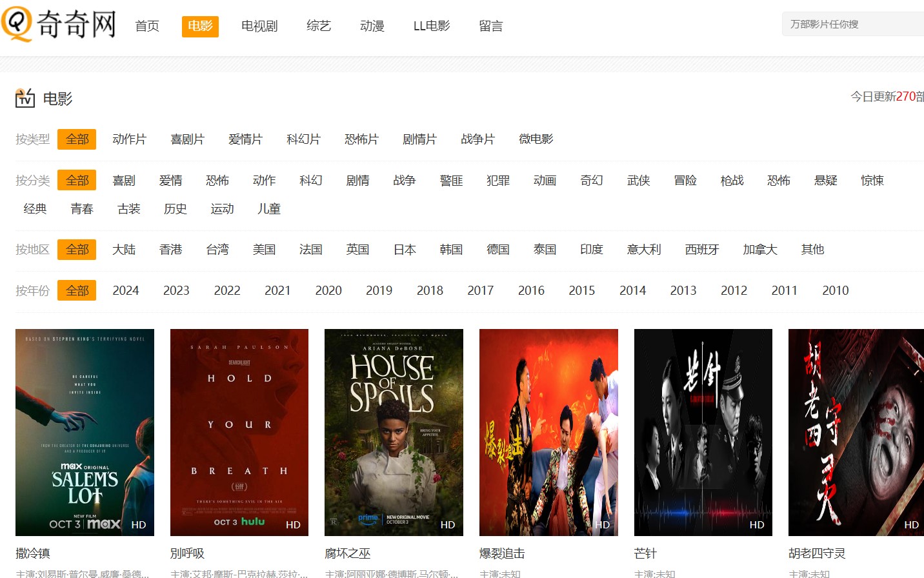
Task: Choose the 儿童 category filter
Action: (269, 209)
